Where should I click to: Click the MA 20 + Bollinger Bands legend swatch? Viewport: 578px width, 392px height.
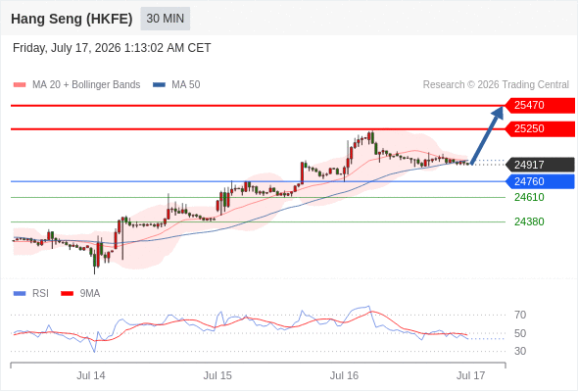click(x=20, y=85)
